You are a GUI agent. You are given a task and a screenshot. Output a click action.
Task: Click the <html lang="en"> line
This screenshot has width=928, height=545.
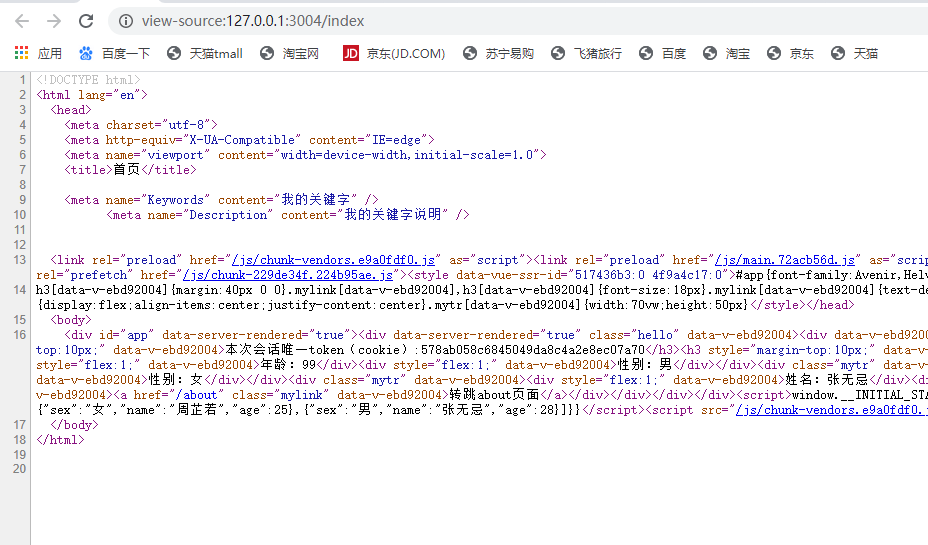(x=92, y=95)
